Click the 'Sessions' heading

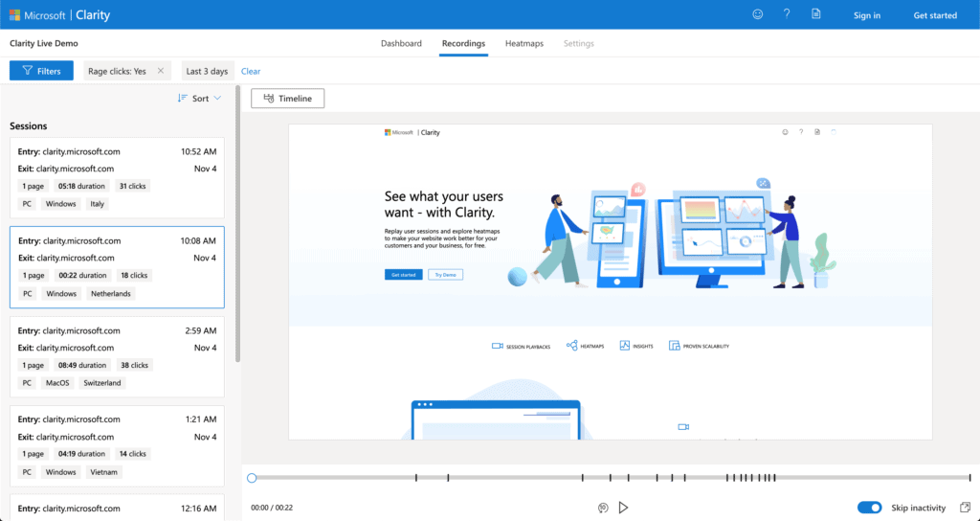[x=28, y=125]
